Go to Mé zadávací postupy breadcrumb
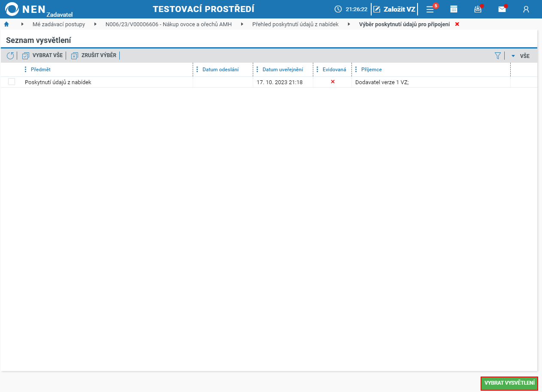 (x=59, y=24)
